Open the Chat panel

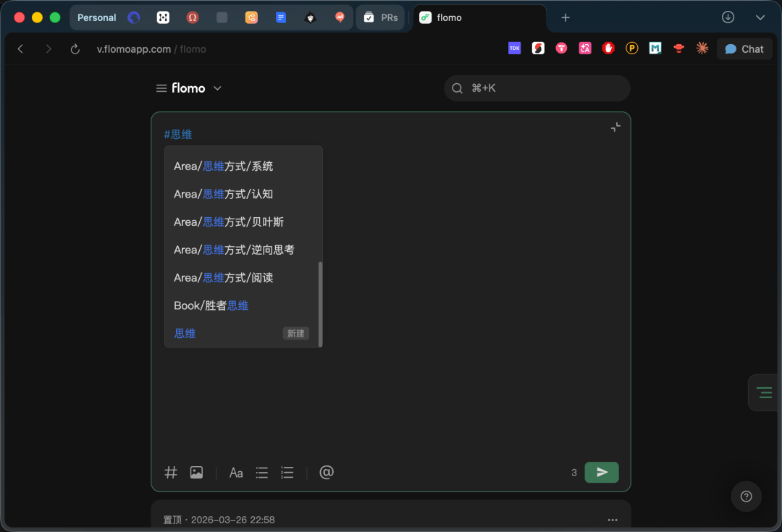tap(744, 49)
